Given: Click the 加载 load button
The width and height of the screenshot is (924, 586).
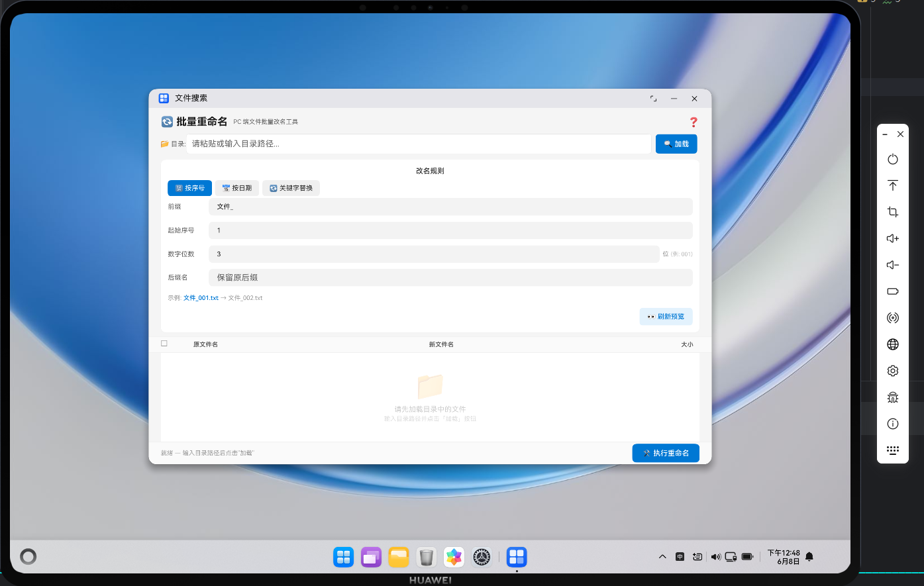Looking at the screenshot, I should [x=676, y=144].
